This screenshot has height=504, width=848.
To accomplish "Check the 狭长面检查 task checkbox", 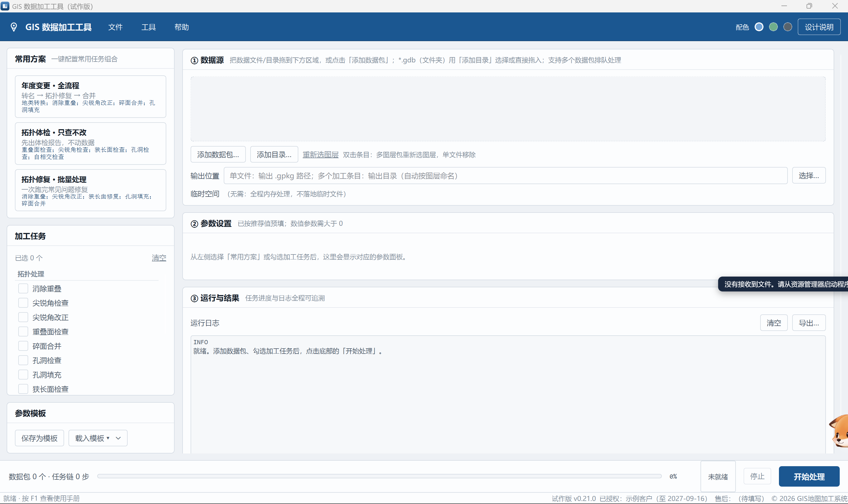I will click(x=23, y=389).
